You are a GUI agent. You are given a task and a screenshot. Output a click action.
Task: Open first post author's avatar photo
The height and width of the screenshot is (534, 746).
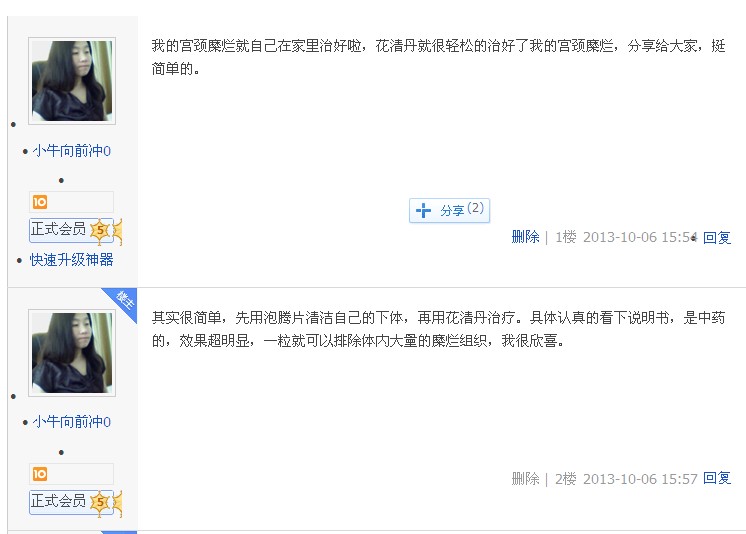tap(72, 81)
